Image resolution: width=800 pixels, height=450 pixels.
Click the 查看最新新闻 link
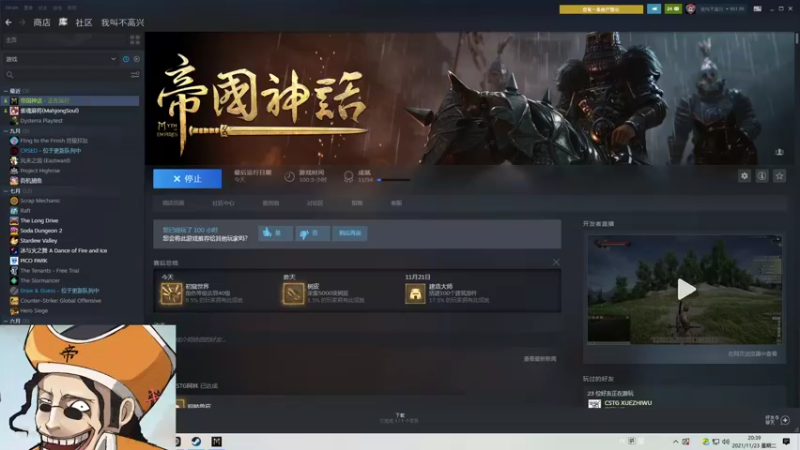(540, 359)
